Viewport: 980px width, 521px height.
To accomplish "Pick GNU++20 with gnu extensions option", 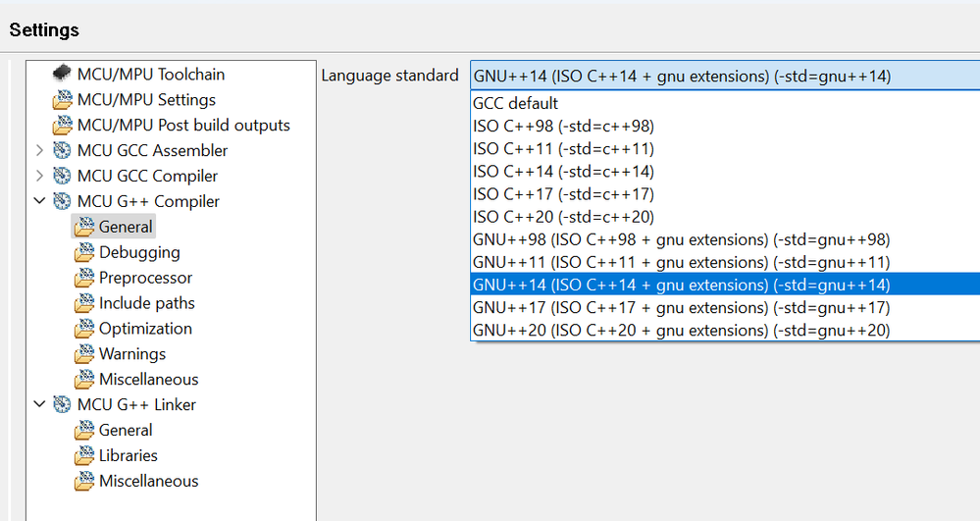I will [725, 331].
